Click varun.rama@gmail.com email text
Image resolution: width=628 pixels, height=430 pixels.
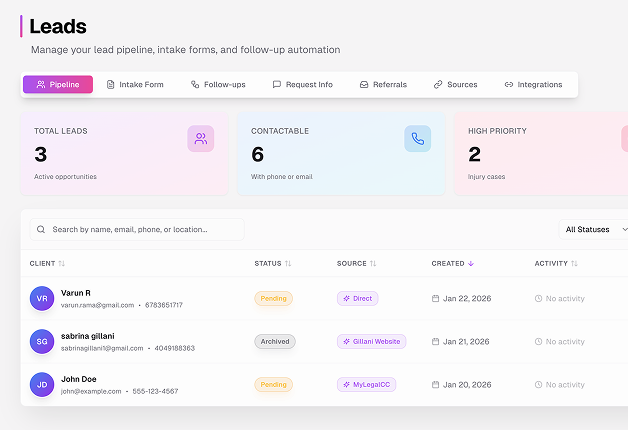point(97,305)
